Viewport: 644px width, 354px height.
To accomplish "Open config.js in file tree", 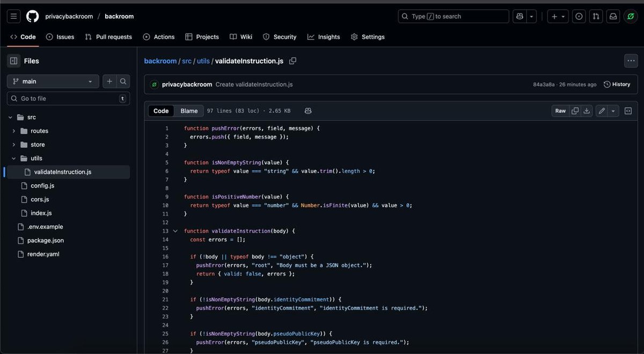I will coord(42,186).
